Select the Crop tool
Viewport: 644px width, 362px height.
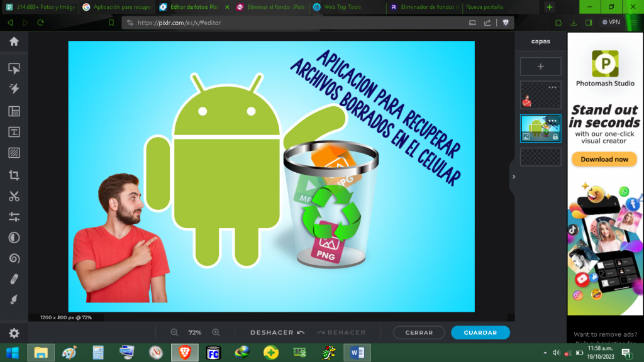pos(14,175)
